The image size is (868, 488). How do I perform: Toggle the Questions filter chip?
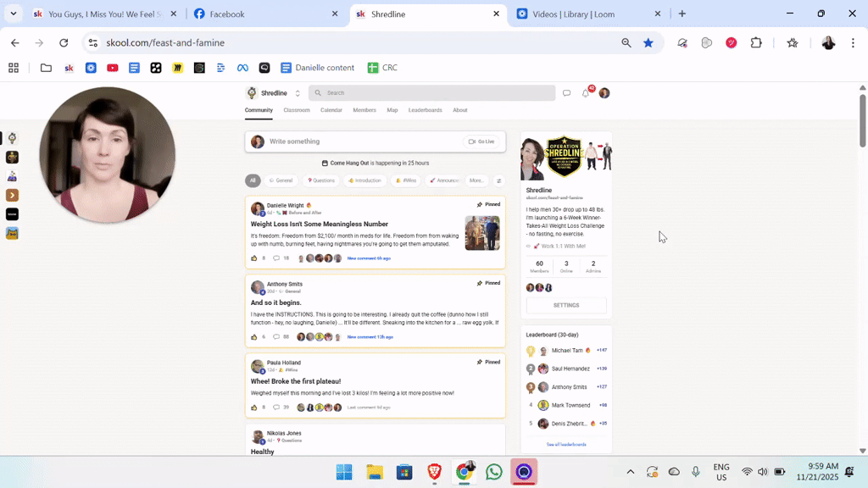click(320, 180)
